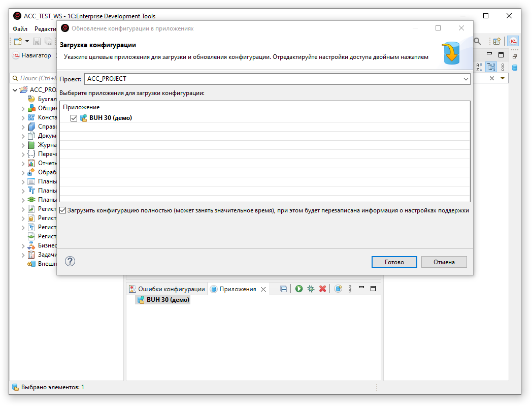Click the Готово button
This screenshot has width=532, height=406.
click(x=394, y=262)
